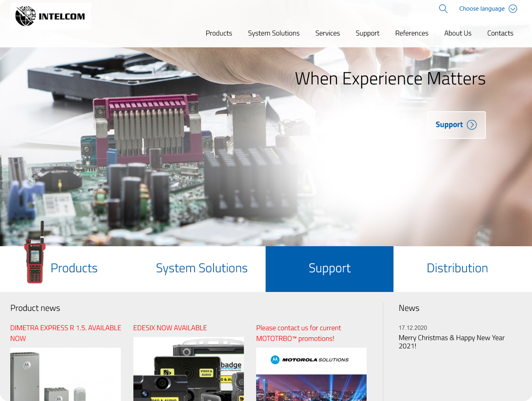
Task: Expand the Choose language dropdown
Action: pyautogui.click(x=482, y=9)
